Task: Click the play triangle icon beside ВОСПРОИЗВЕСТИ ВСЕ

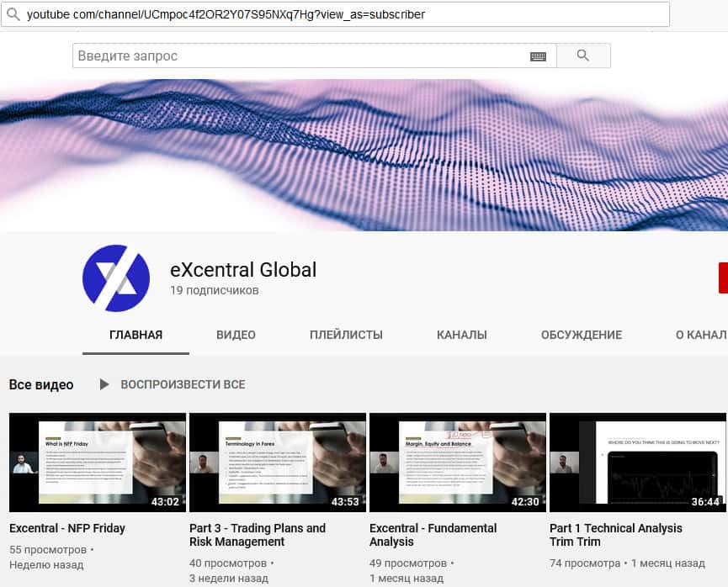Action: (104, 384)
